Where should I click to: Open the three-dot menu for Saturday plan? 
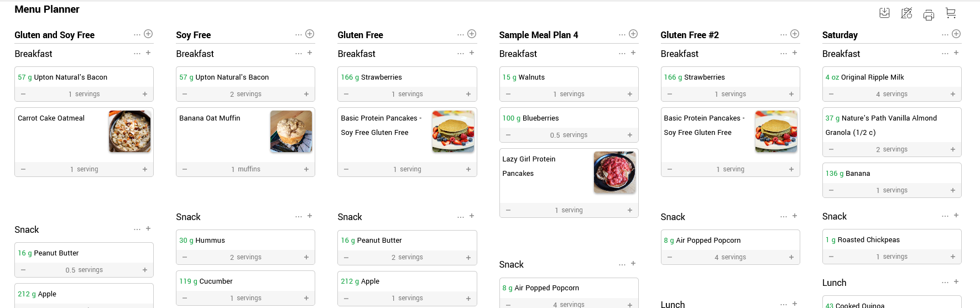(945, 34)
